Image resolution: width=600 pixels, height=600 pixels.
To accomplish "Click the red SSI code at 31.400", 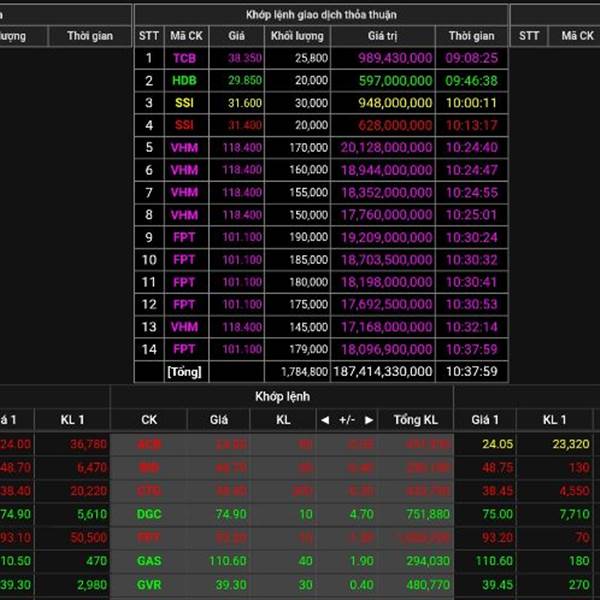I will click(x=184, y=125).
